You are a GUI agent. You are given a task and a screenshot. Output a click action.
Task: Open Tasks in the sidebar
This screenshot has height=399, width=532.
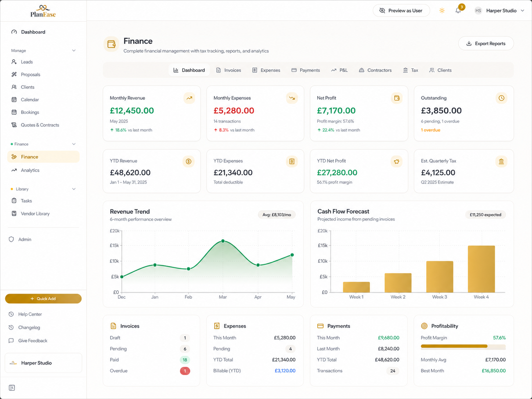43,201
